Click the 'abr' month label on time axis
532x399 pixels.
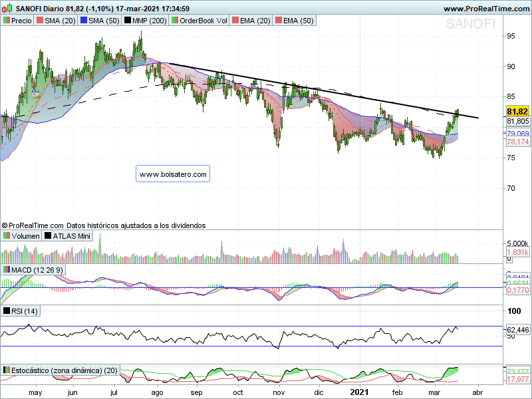pos(477,392)
